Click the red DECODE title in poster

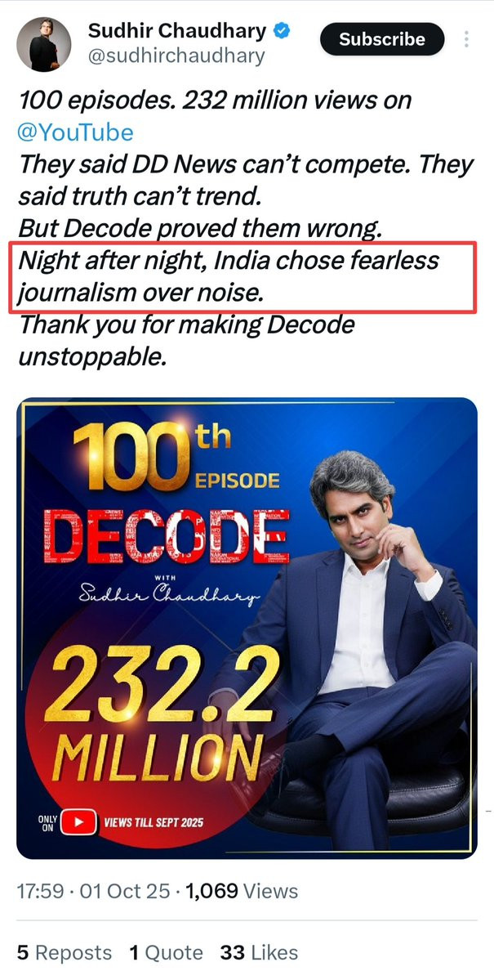click(x=169, y=536)
